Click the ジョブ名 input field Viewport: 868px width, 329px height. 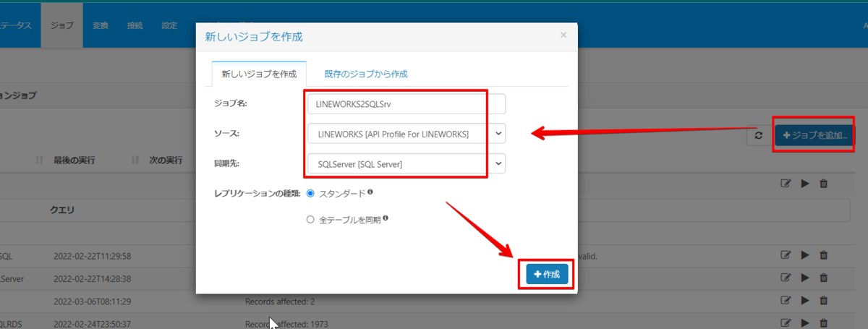tap(407, 103)
